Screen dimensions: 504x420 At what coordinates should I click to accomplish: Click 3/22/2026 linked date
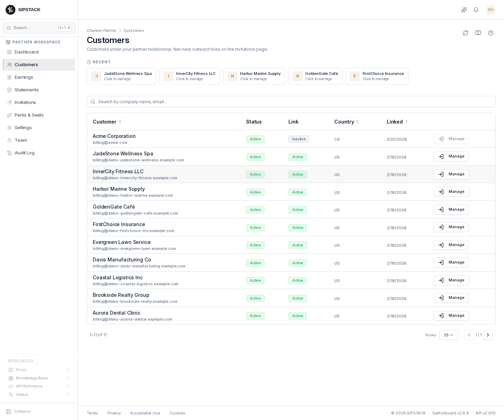click(397, 139)
